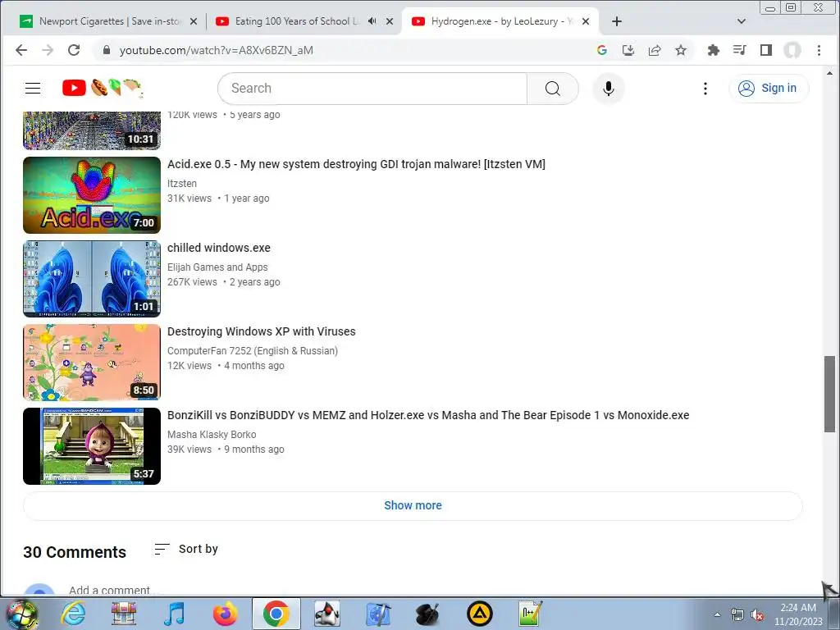Screen dimensions: 840x630
Task: Open Firefox from the taskbar
Action: 226,614
